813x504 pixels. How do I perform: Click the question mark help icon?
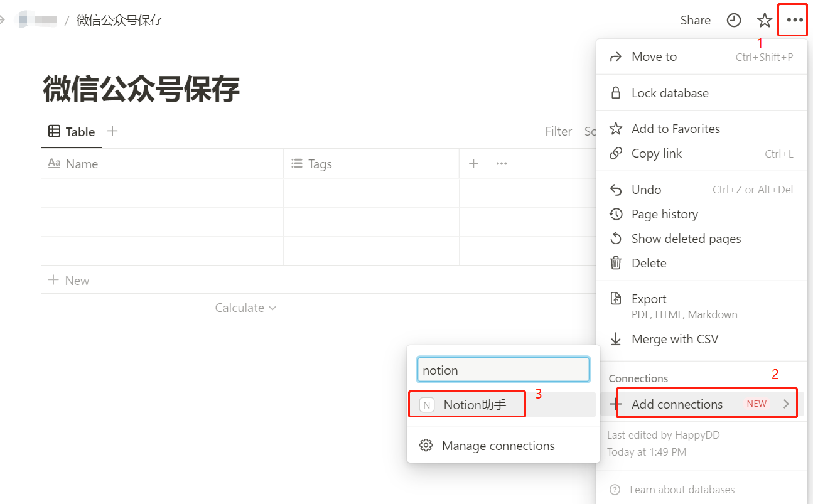coord(616,490)
